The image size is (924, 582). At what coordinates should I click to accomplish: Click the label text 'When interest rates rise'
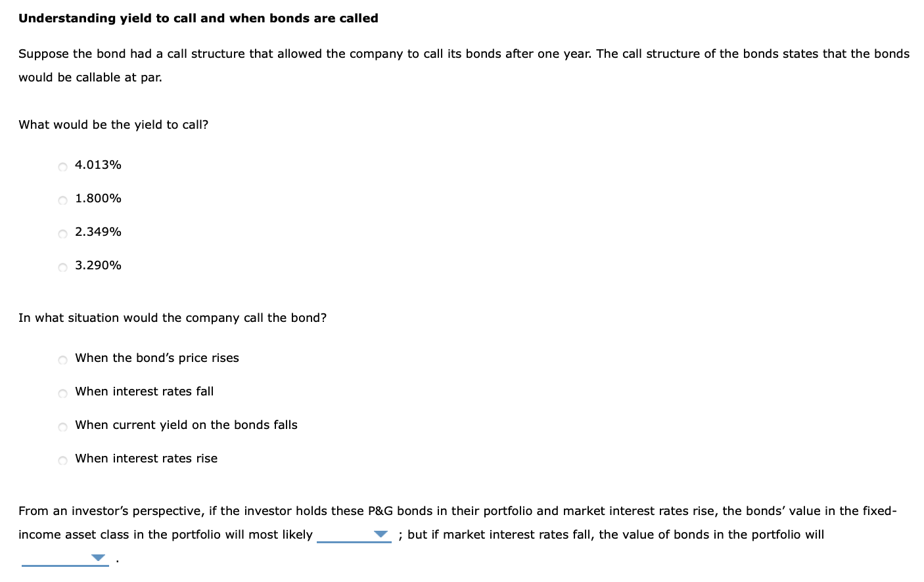tap(146, 458)
